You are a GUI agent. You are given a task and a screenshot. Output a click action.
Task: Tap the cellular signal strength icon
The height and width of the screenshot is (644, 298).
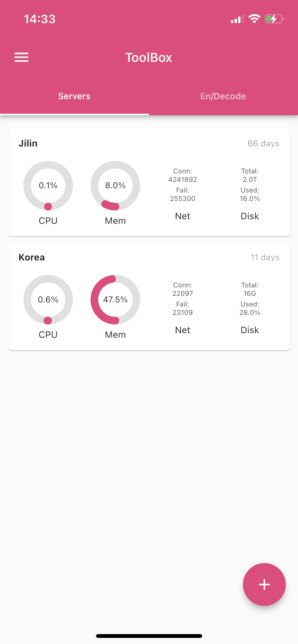[237, 19]
